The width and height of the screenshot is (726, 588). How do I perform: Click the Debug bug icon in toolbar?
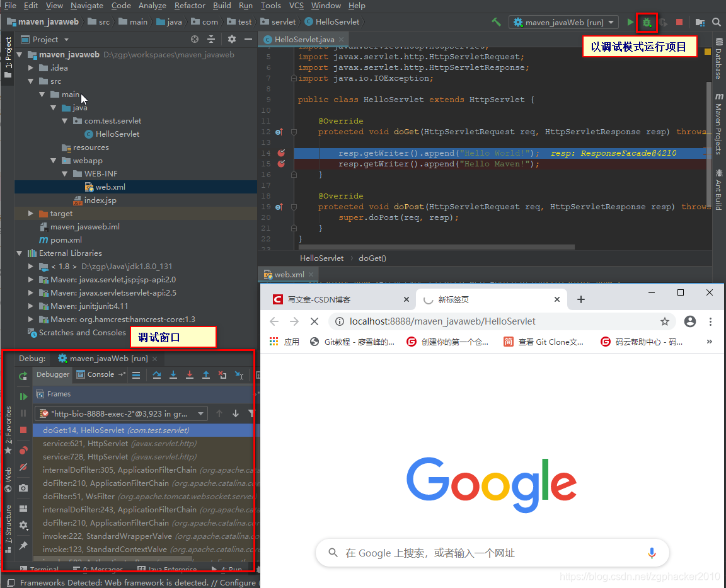tap(647, 22)
